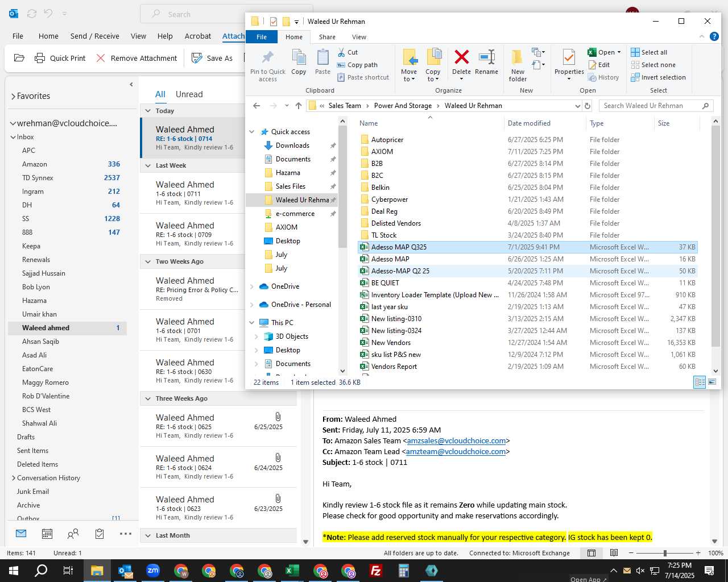The image size is (728, 582).
Task: Click the red Delete icon
Action: (461, 57)
